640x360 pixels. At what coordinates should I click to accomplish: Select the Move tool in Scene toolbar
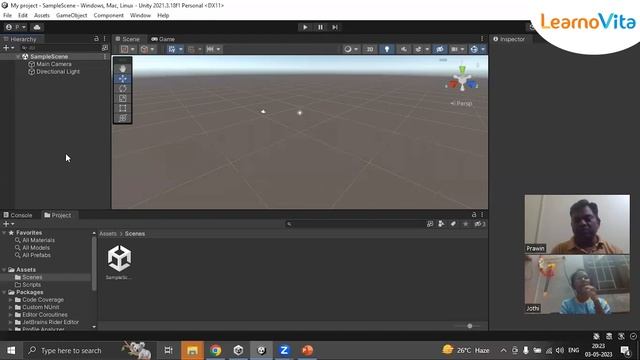(122, 79)
